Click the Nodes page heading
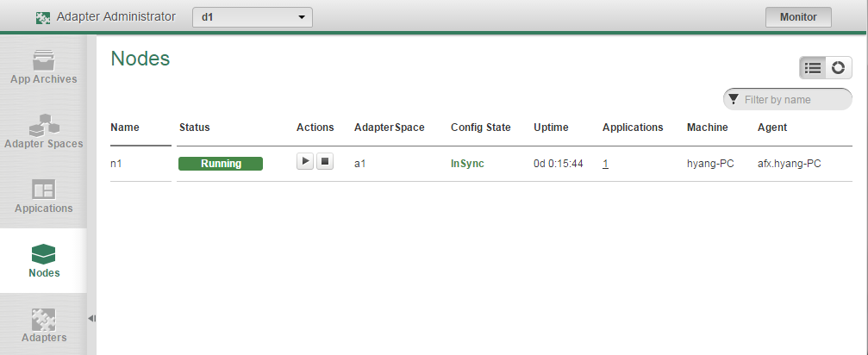868x355 pixels. pos(140,58)
